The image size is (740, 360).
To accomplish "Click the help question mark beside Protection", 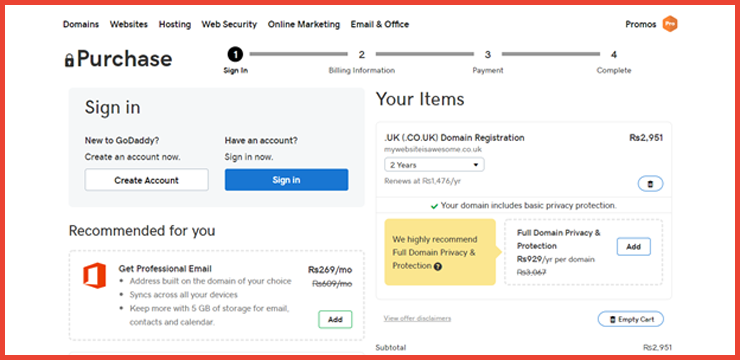I will (437, 266).
